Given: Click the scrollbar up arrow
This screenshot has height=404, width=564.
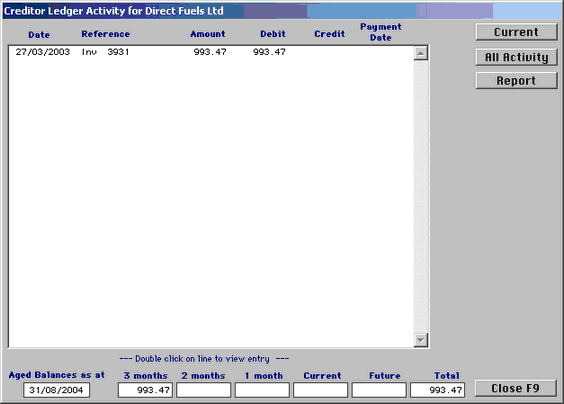Looking at the screenshot, I should click(x=420, y=53).
